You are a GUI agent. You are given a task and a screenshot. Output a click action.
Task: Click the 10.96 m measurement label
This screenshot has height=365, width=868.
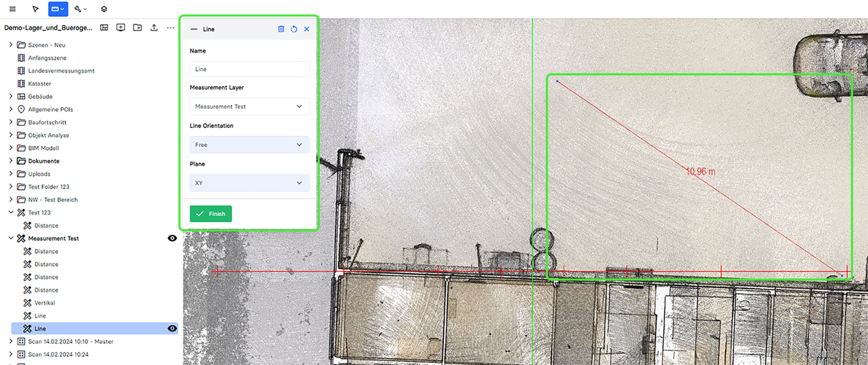[x=701, y=172]
